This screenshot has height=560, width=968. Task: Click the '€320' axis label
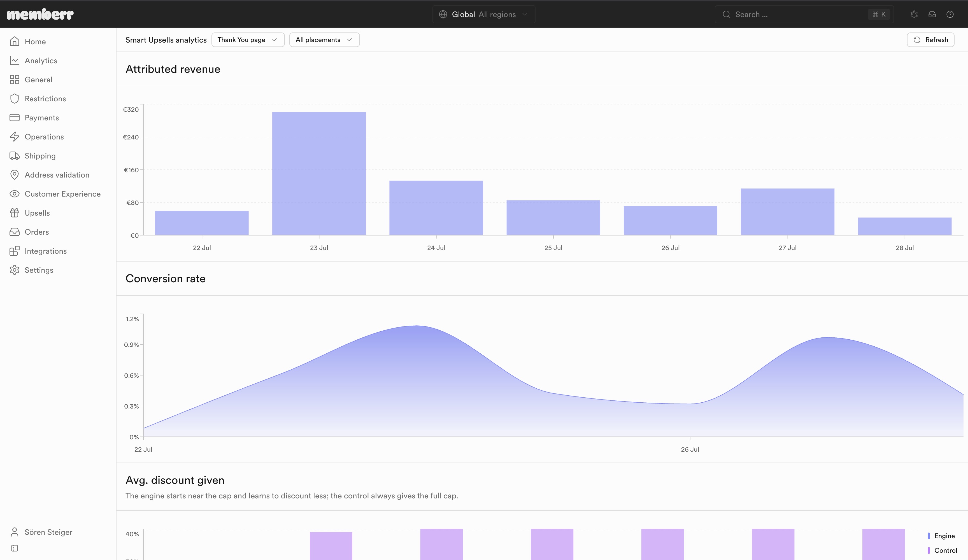pos(131,109)
